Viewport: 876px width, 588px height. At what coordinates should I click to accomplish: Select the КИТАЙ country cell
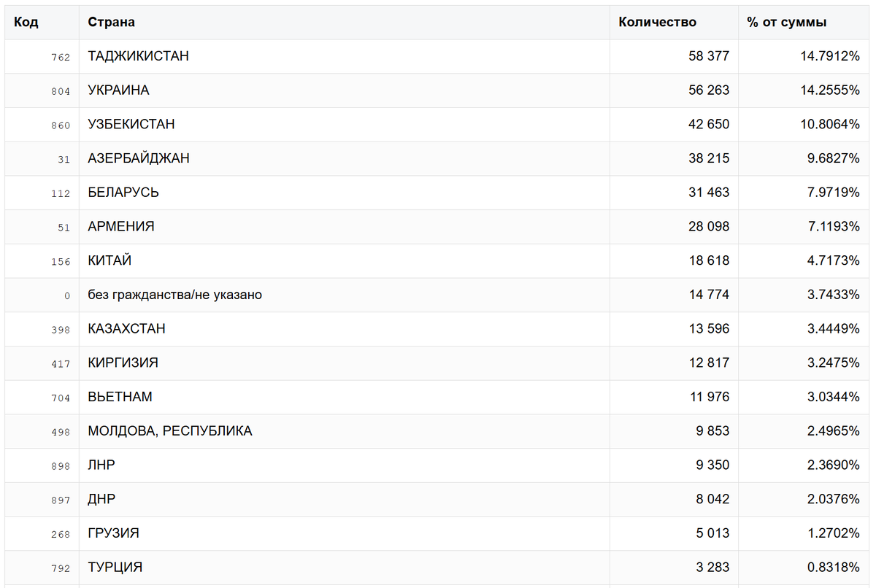pos(109,260)
